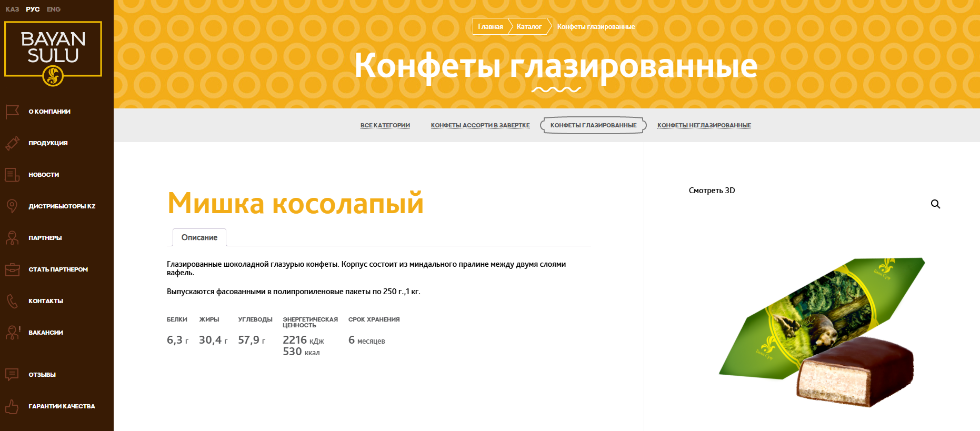Go to Каталог in breadcrumb

coord(529,26)
